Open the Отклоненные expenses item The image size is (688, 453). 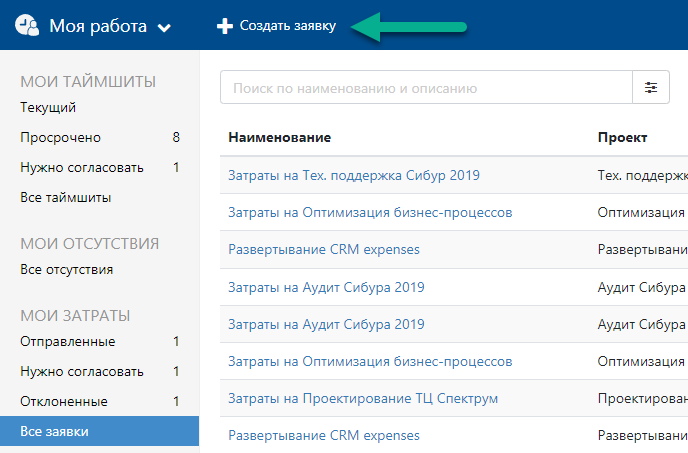tap(100, 401)
